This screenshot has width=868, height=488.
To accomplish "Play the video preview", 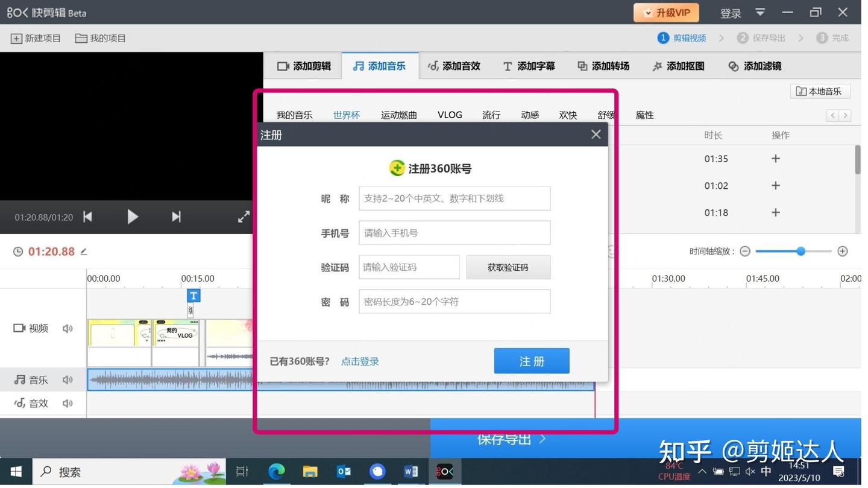I will click(133, 217).
